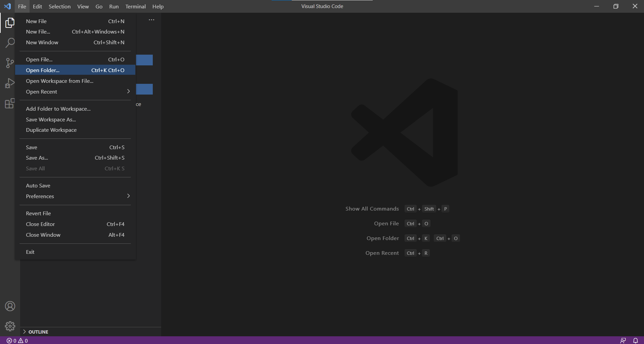Select Open Folder...
The width and height of the screenshot is (644, 344).
click(x=75, y=70)
